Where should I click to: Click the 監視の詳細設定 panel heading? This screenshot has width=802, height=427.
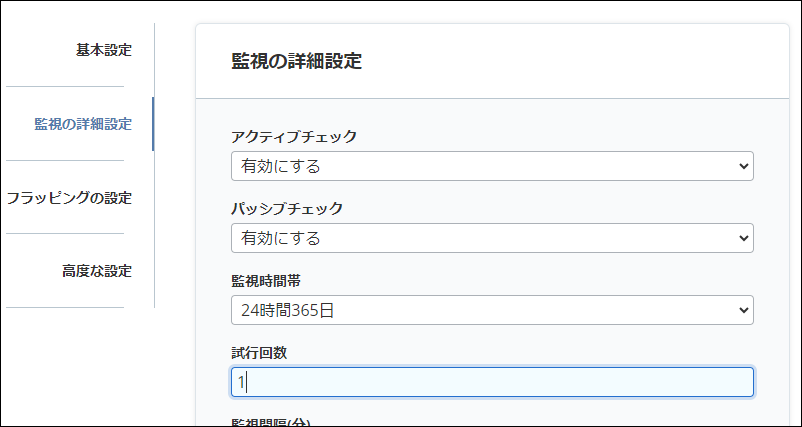tap(296, 62)
